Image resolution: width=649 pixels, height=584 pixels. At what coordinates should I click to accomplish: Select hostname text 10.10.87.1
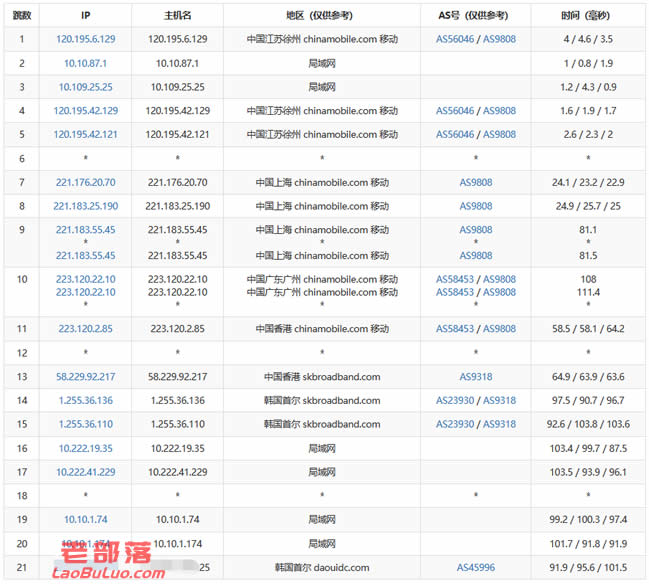(x=177, y=63)
